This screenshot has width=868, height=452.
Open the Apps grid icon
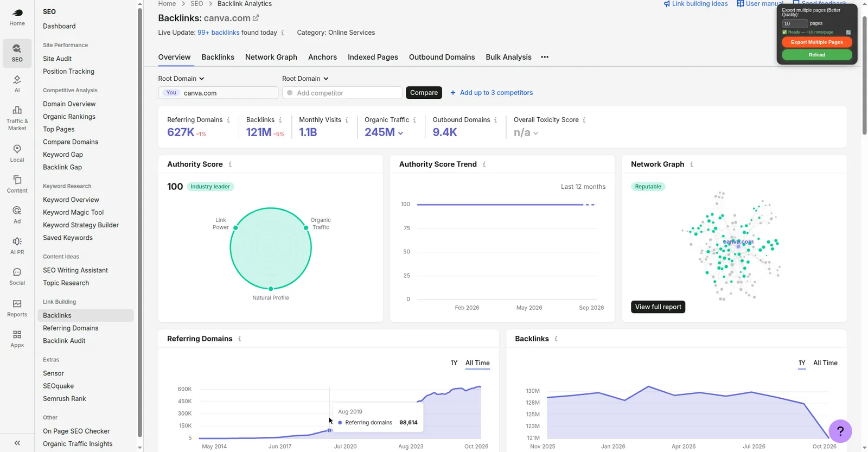coord(17,334)
